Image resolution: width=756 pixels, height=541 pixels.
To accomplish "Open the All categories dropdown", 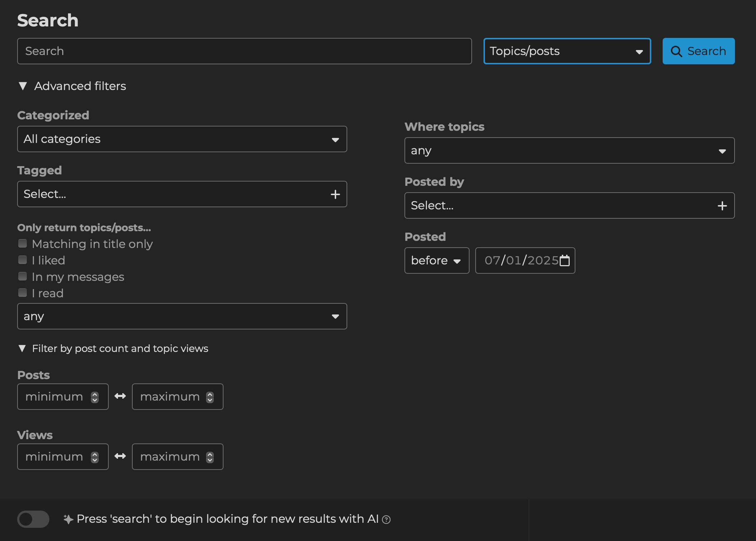I will click(182, 139).
